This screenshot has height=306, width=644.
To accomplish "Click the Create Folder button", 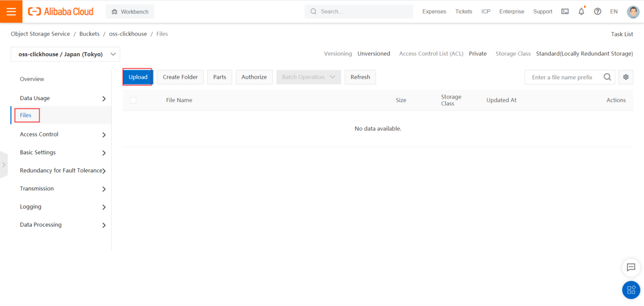I will [180, 77].
